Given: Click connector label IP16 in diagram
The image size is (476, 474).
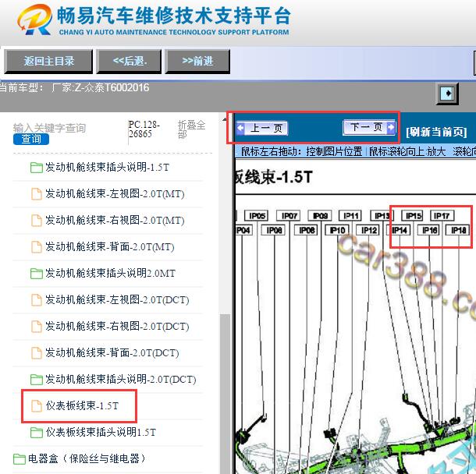Looking at the screenshot, I should [429, 230].
